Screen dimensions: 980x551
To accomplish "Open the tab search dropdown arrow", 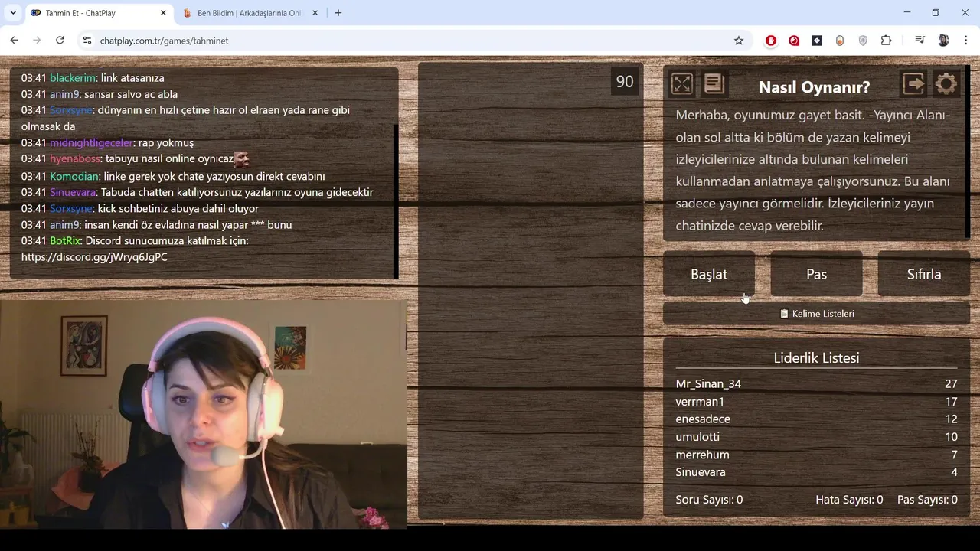I will pos(13,13).
